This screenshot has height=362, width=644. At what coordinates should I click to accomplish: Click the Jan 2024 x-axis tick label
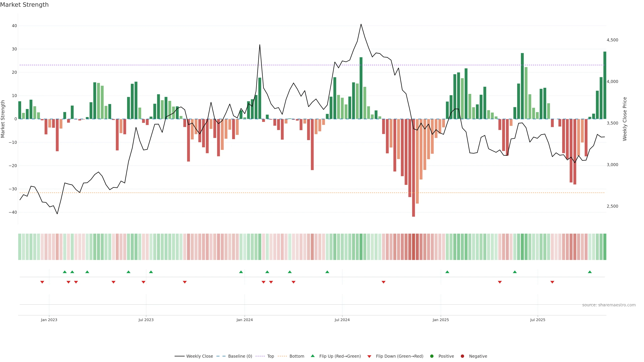[245, 320]
